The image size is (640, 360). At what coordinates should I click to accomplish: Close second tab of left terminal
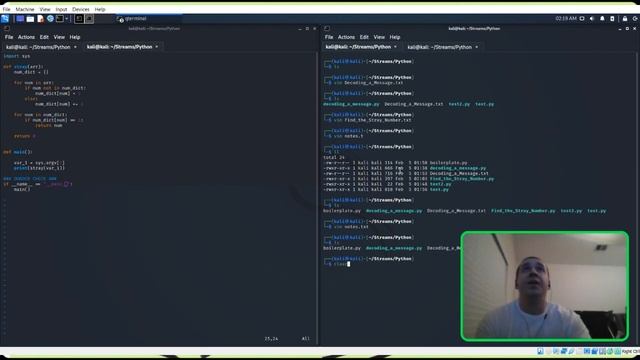[157, 47]
